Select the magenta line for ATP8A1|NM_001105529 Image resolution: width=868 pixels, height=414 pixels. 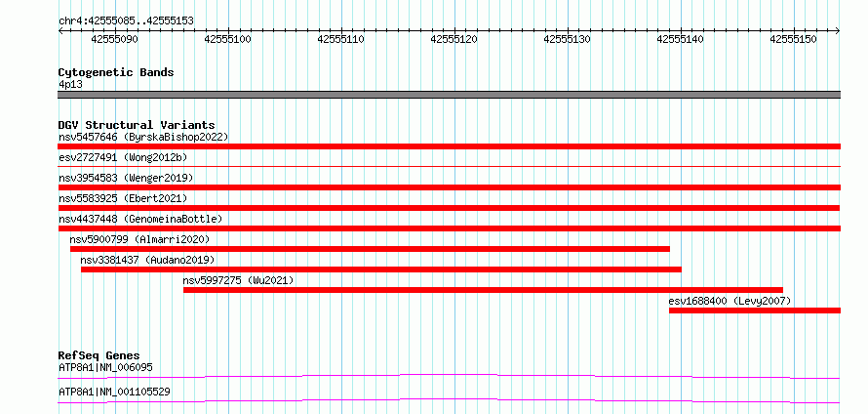click(x=449, y=400)
